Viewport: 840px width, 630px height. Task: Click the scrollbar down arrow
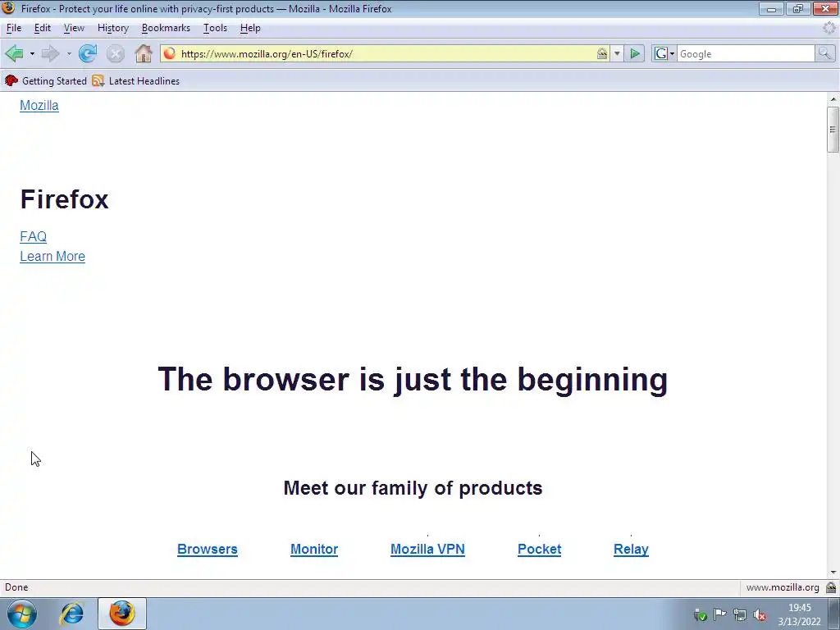[833, 573]
